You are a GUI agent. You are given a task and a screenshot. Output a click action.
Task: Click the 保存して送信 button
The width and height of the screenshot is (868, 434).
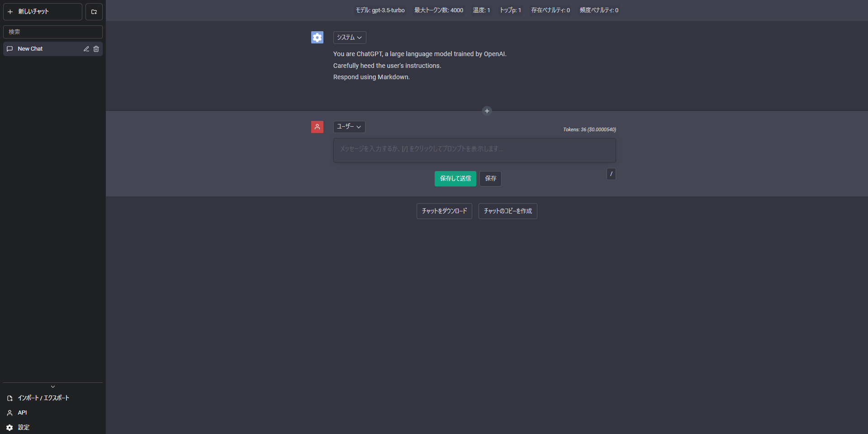click(x=455, y=179)
